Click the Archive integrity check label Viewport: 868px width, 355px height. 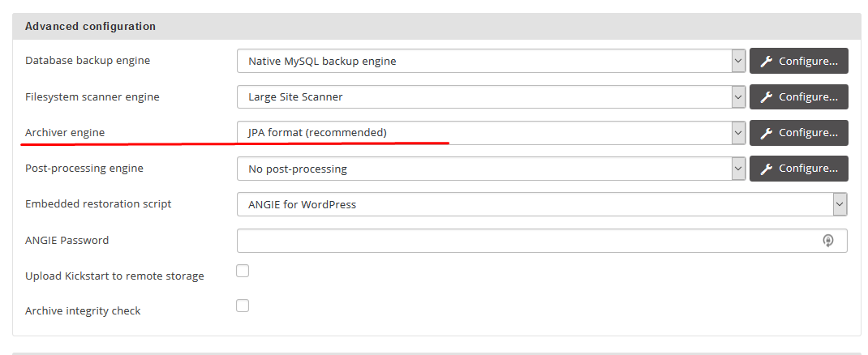click(83, 311)
